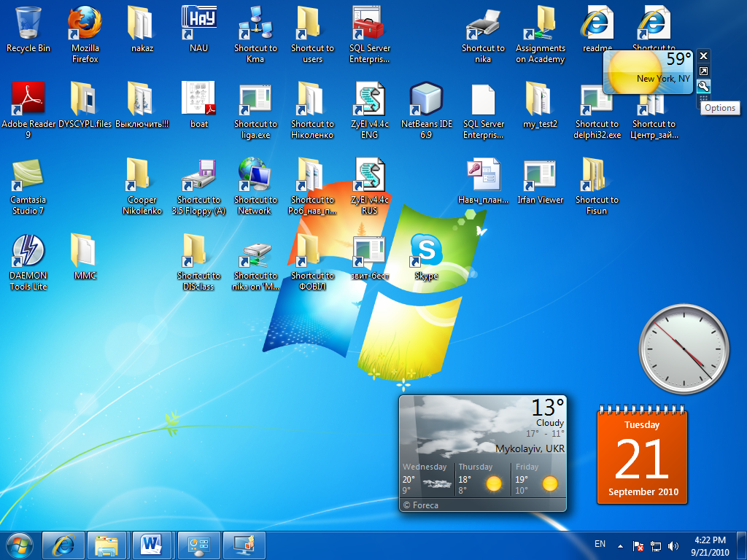The image size is (747, 560).
Task: Select SQL Server Enterprise toolbox icon
Action: click(369, 34)
